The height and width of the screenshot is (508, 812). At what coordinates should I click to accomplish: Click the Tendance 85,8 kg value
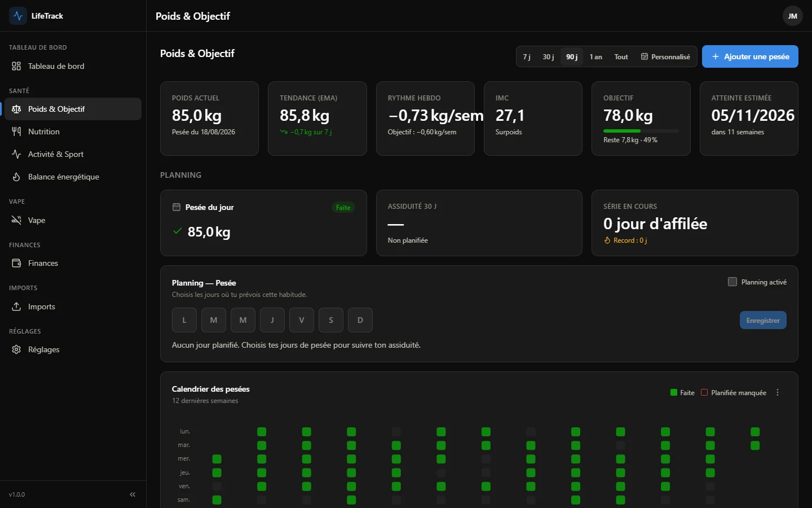304,116
